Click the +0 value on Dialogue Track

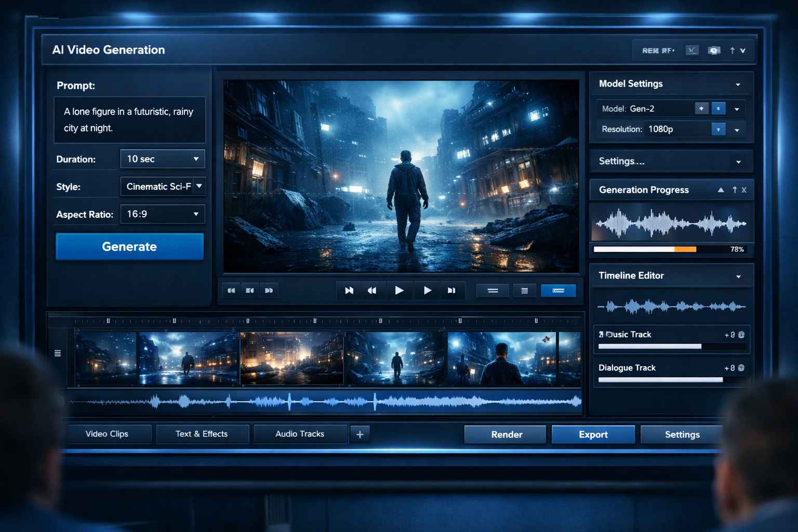pyautogui.click(x=729, y=368)
